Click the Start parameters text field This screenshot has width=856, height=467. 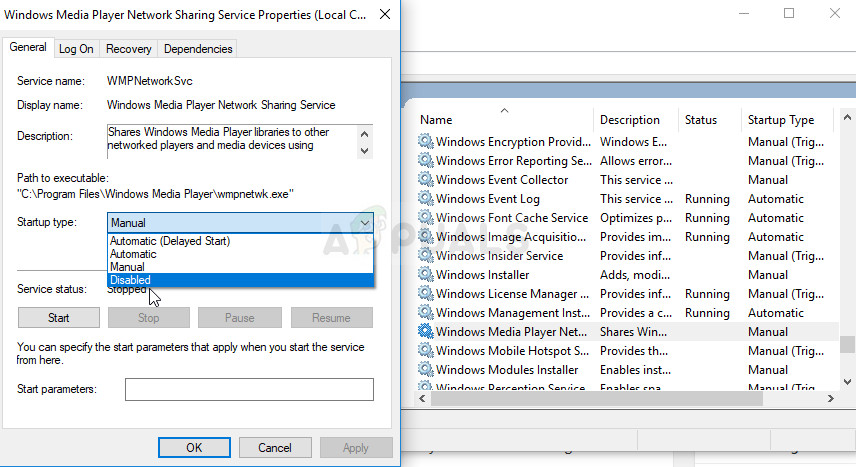point(249,389)
